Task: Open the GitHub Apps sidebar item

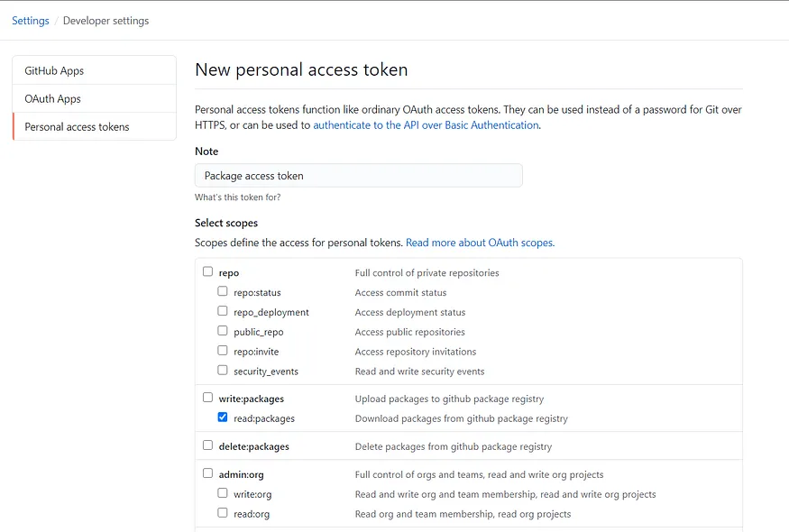Action: pos(54,70)
